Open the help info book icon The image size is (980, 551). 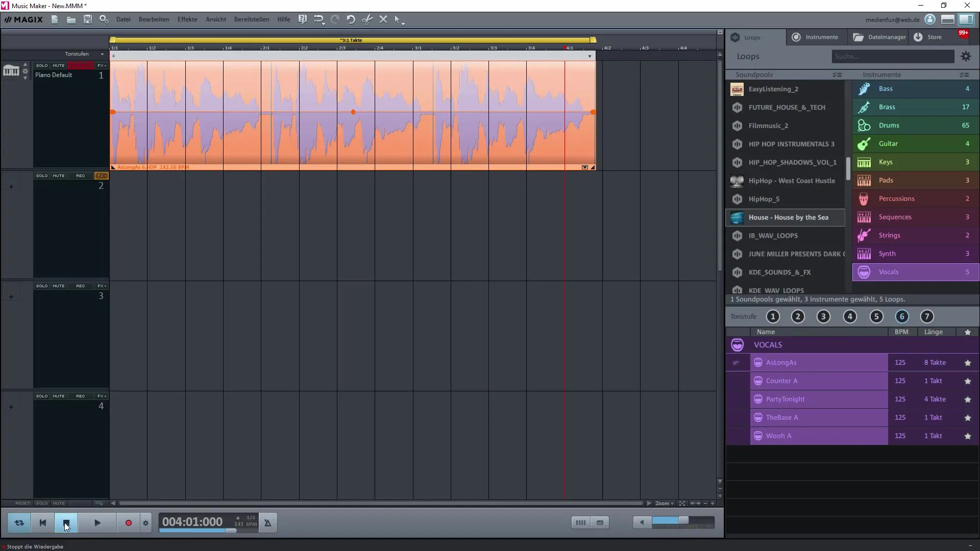click(302, 19)
